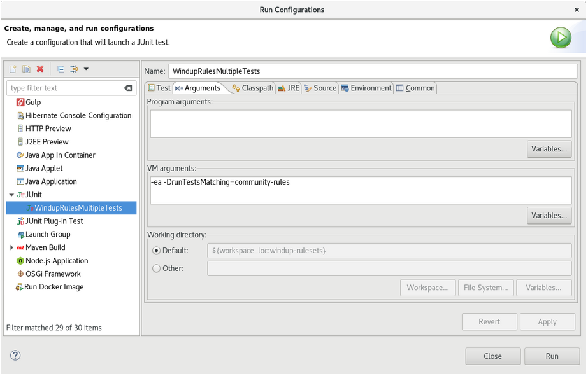Open the filter options dropdown arrow

pos(86,69)
